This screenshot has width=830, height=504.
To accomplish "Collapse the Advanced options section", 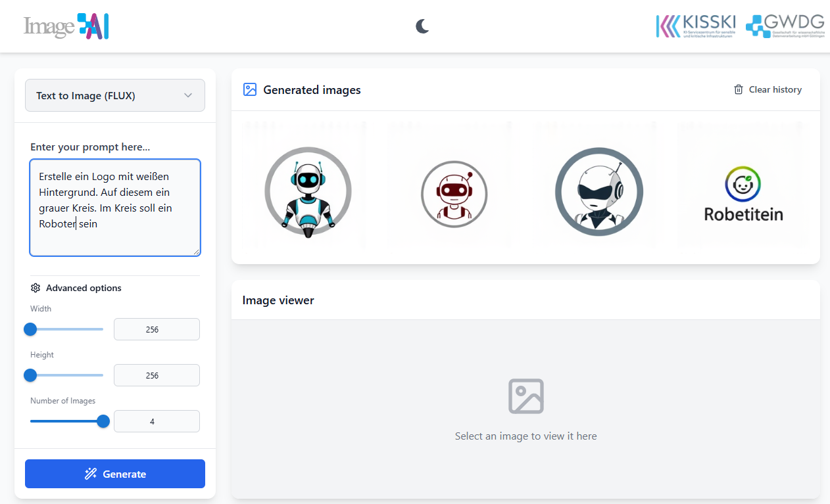I will [84, 288].
